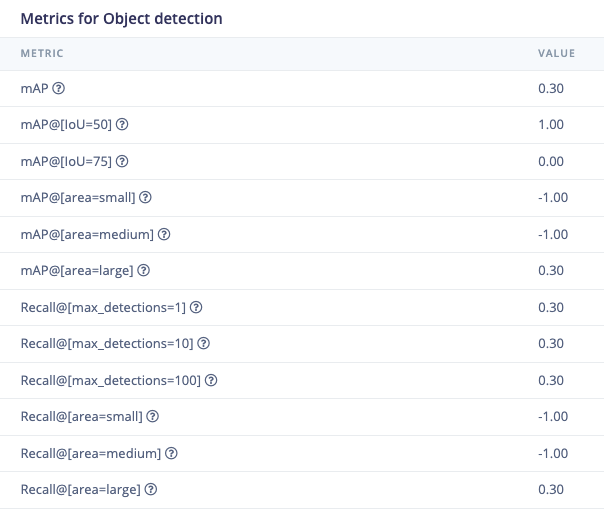The image size is (604, 519).
Task: Click the -1.00 value for mAP@[area=medium]
Action: (553, 234)
